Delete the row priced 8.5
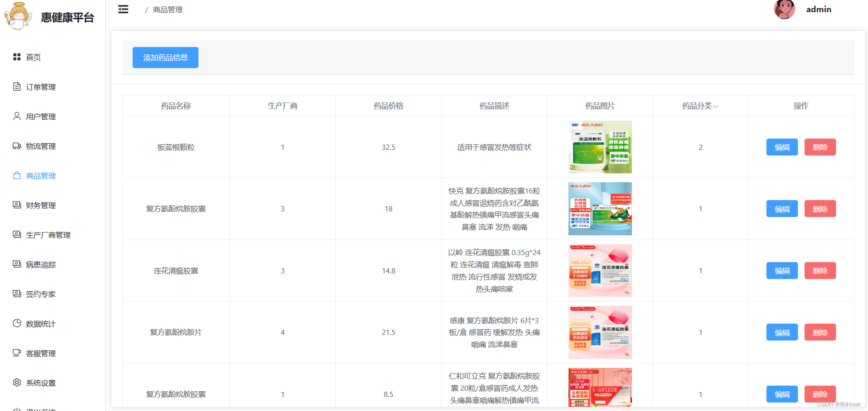The height and width of the screenshot is (411, 868). tap(820, 394)
